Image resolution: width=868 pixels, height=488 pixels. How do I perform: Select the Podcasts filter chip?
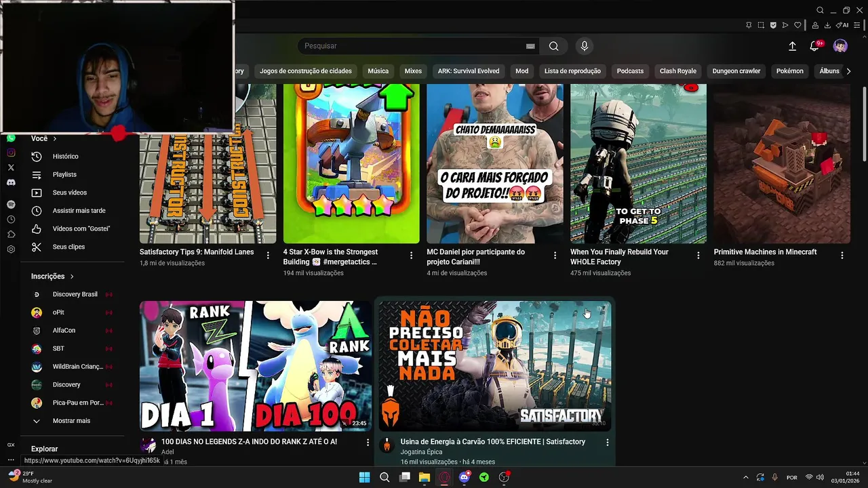click(630, 71)
